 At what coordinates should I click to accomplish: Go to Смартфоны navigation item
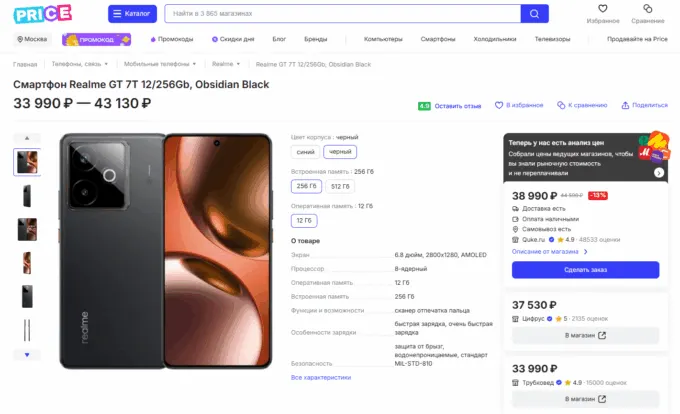tap(438, 39)
